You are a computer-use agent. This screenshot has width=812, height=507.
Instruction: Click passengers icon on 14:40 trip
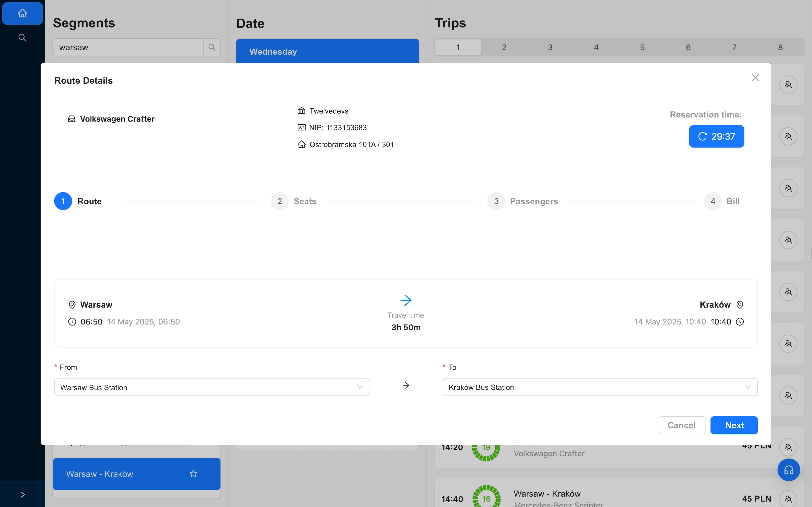tap(788, 499)
